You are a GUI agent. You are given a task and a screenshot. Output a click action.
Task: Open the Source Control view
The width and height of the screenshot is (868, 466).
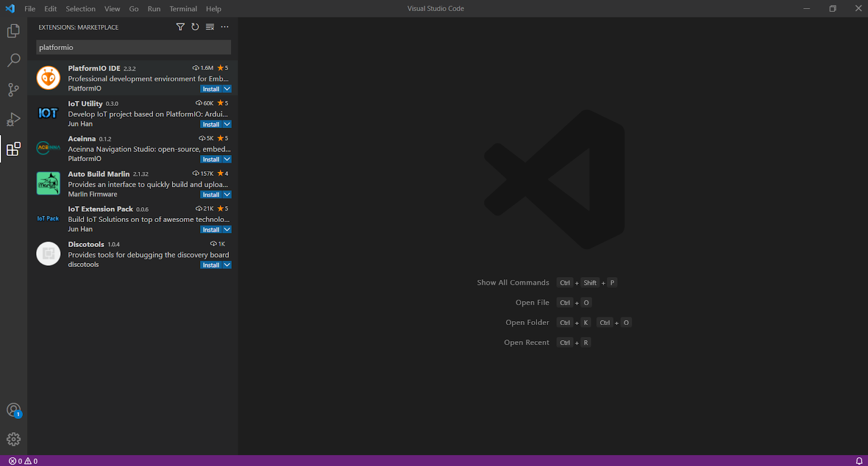[x=14, y=90]
